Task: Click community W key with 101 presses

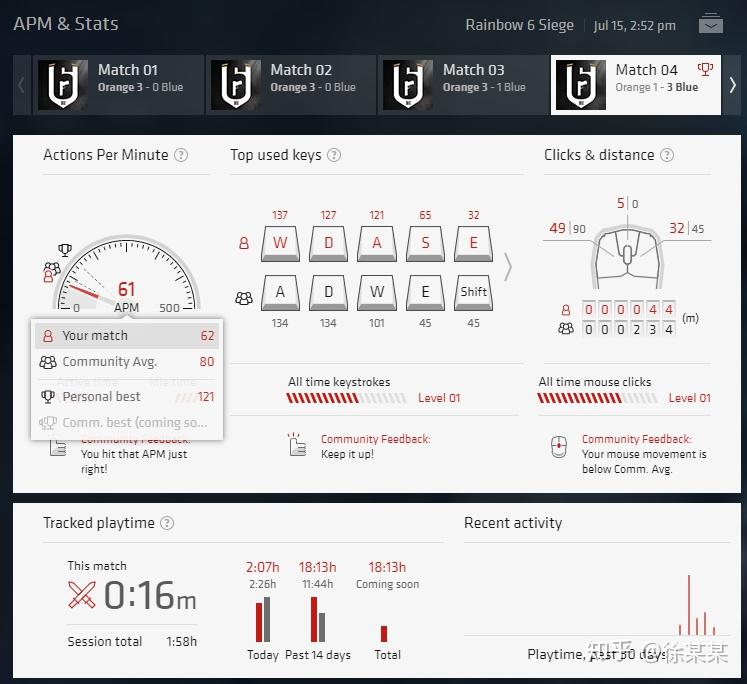Action: (377, 292)
